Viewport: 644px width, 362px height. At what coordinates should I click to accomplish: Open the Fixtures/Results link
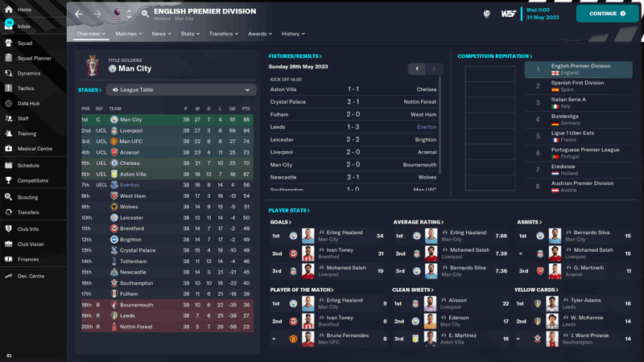[x=295, y=56]
